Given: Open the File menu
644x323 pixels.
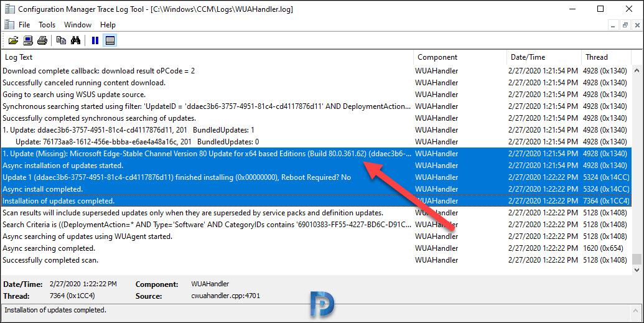Looking at the screenshot, I should tap(24, 25).
